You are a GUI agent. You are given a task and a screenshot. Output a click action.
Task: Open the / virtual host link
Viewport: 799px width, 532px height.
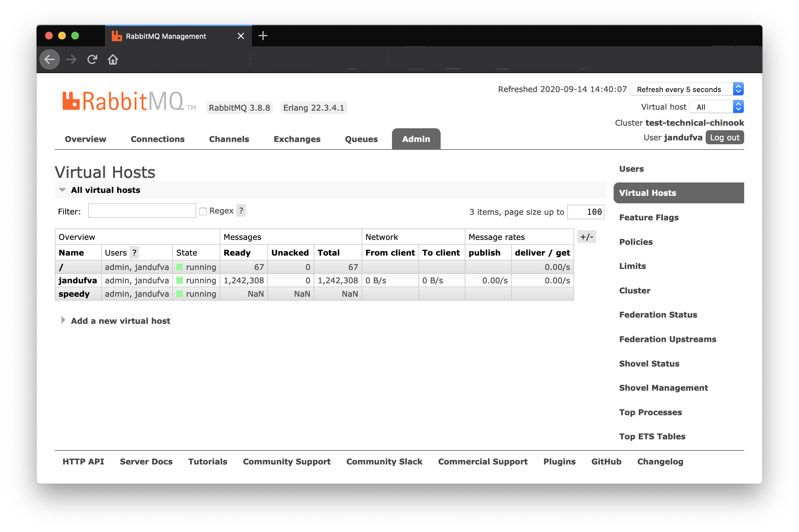[x=61, y=267]
